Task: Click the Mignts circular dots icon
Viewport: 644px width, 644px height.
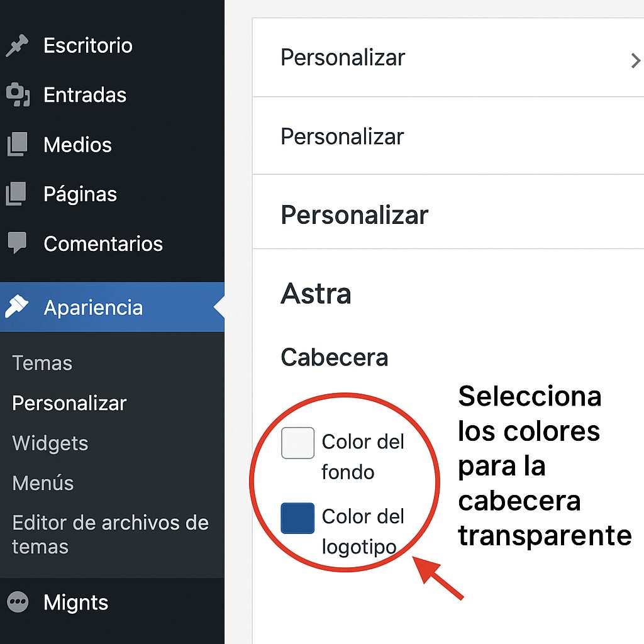Action: [18, 602]
